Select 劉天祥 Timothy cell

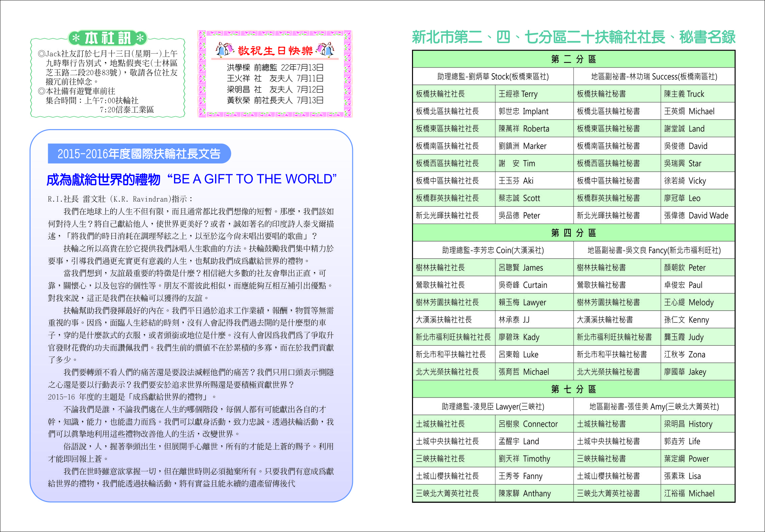(x=534, y=459)
